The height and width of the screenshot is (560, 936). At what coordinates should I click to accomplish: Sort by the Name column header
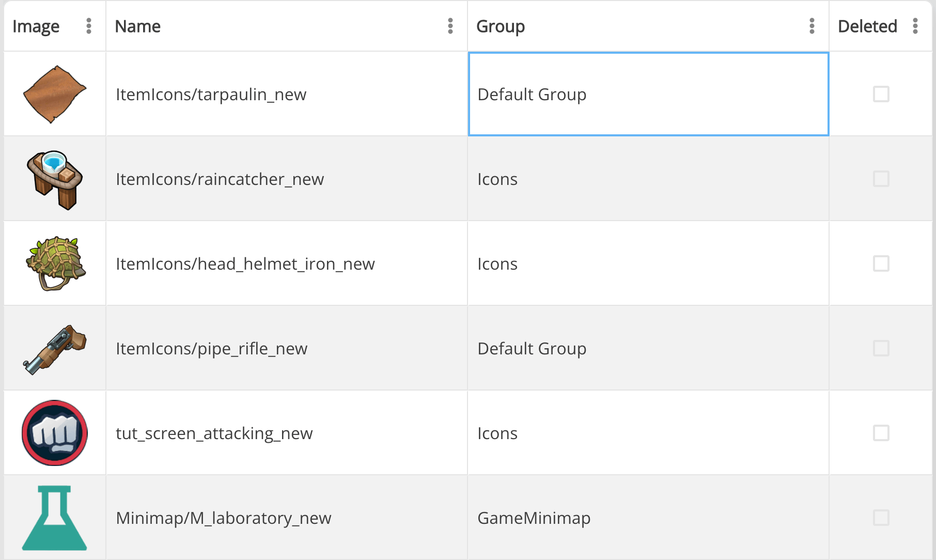coord(138,26)
